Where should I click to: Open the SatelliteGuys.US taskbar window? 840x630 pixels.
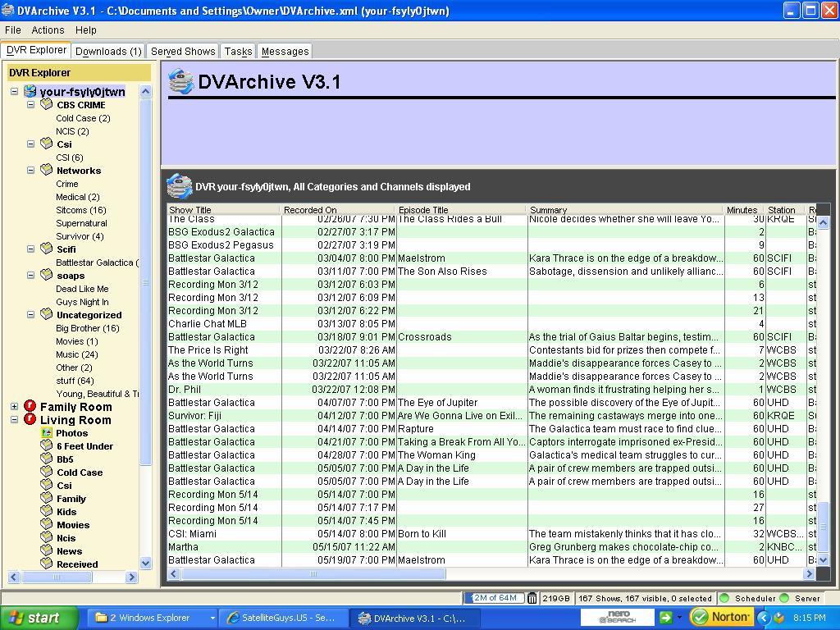point(283,618)
